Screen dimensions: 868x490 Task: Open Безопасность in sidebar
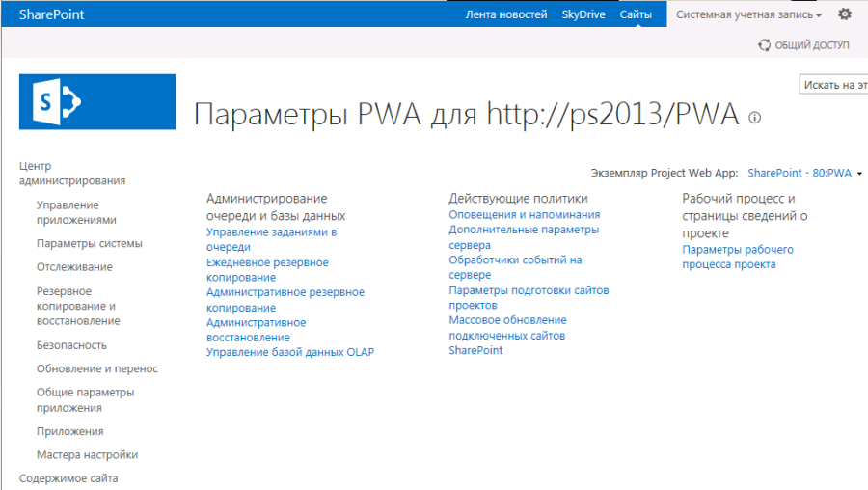coord(71,345)
